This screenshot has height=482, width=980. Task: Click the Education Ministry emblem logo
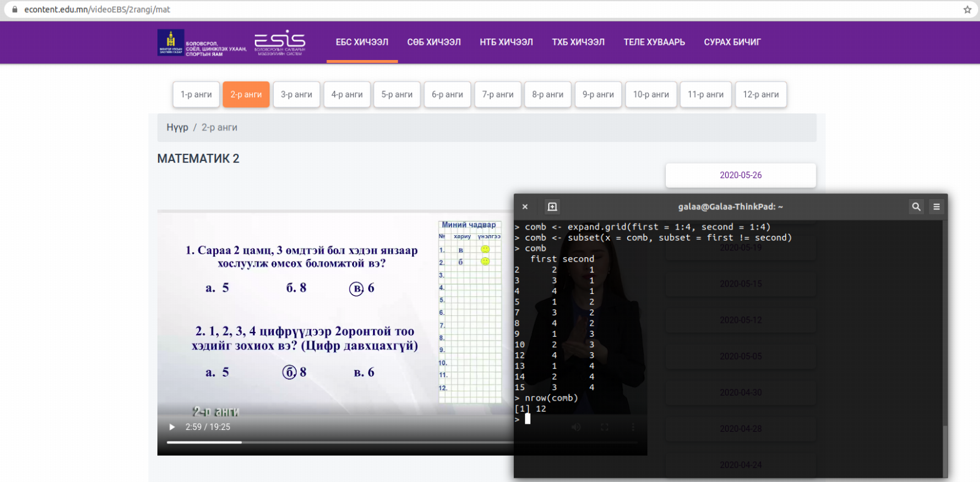[170, 42]
